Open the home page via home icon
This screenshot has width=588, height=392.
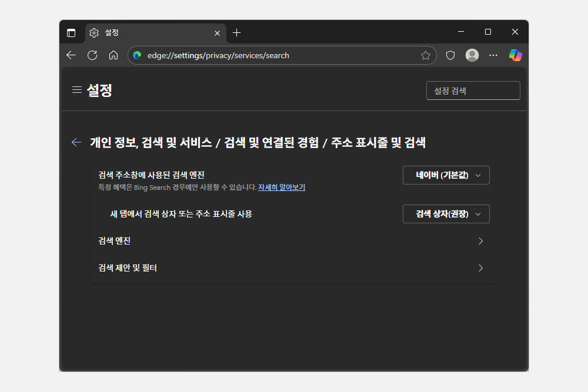(x=113, y=55)
